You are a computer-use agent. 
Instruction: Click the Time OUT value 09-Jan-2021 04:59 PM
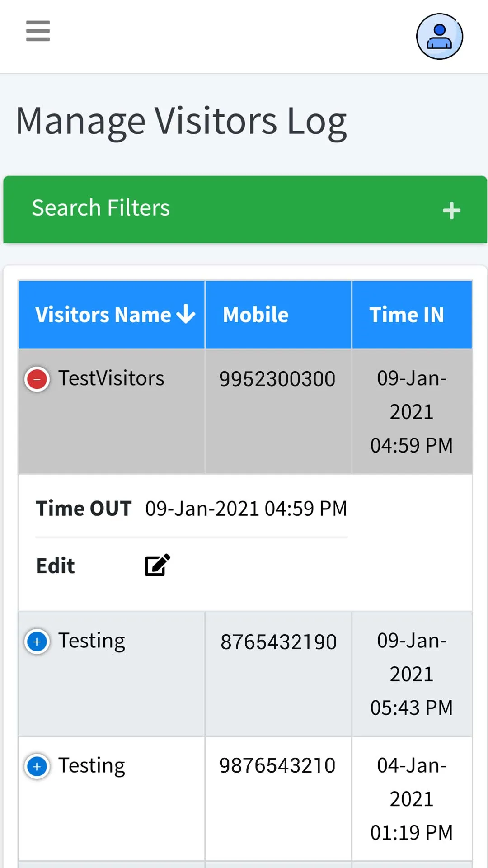point(246,509)
